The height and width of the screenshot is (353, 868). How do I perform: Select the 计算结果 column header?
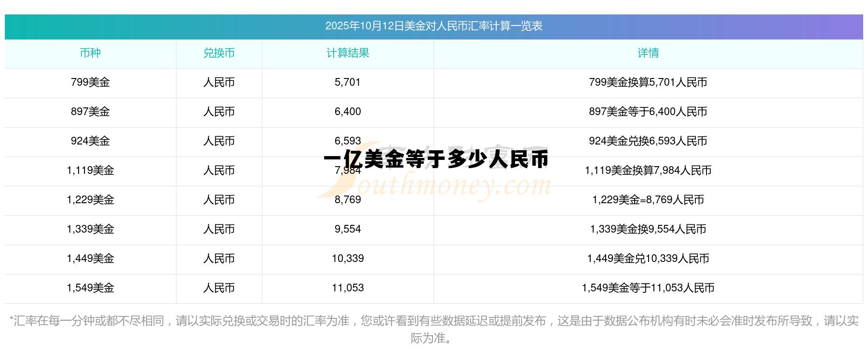(348, 53)
